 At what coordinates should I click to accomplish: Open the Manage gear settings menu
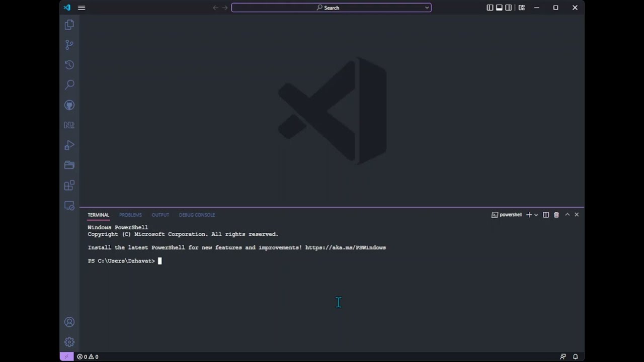tap(69, 342)
